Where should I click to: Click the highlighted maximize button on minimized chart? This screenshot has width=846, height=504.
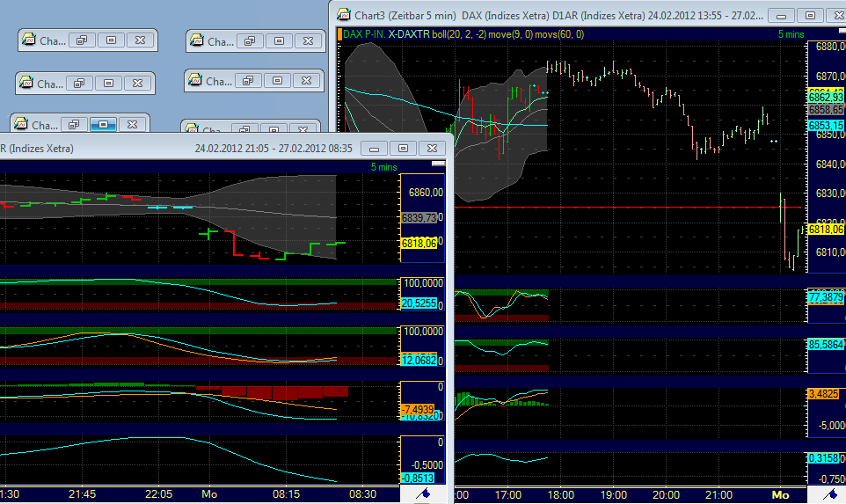coord(103,125)
